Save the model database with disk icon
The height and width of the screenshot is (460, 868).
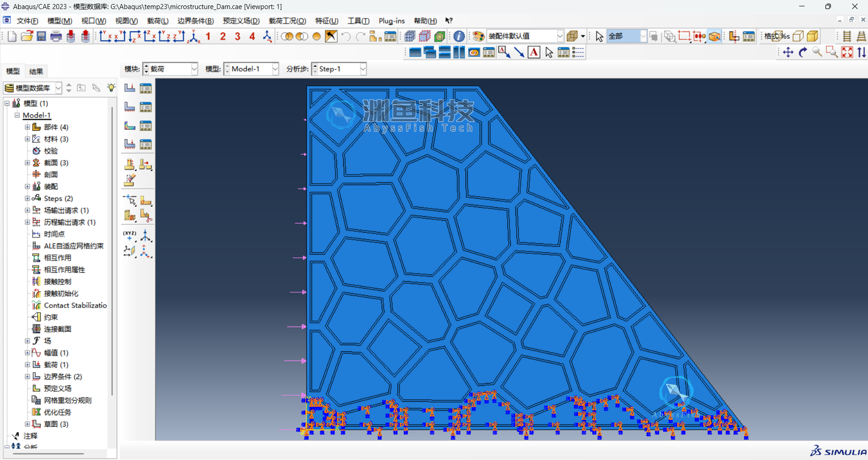(x=41, y=36)
